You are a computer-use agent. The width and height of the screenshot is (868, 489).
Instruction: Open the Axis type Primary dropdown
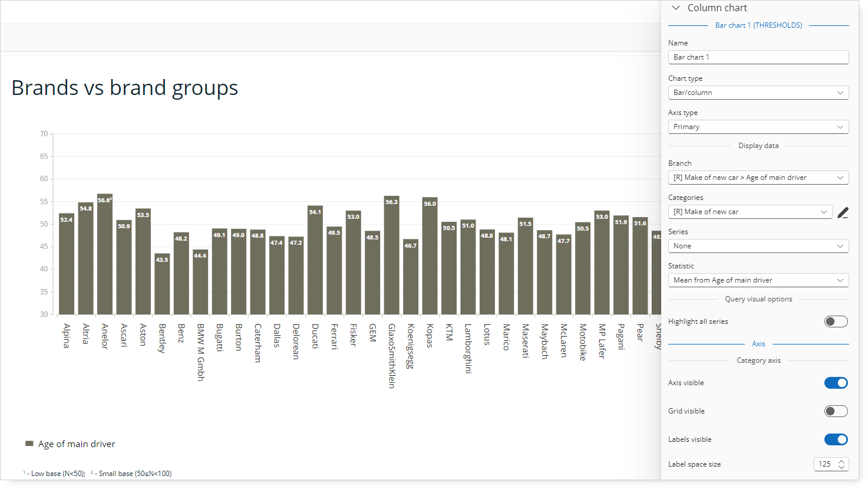pyautogui.click(x=758, y=127)
